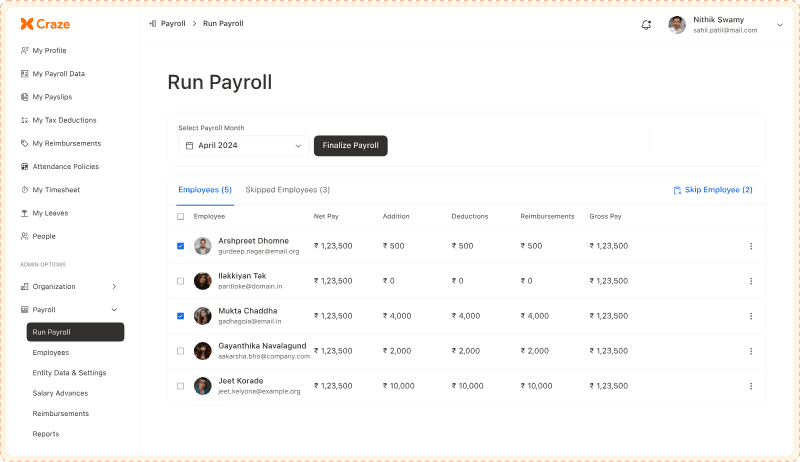Uncheck Arshpreet Dhomne checkbox
Image resolution: width=800 pixels, height=462 pixels.
[181, 246]
